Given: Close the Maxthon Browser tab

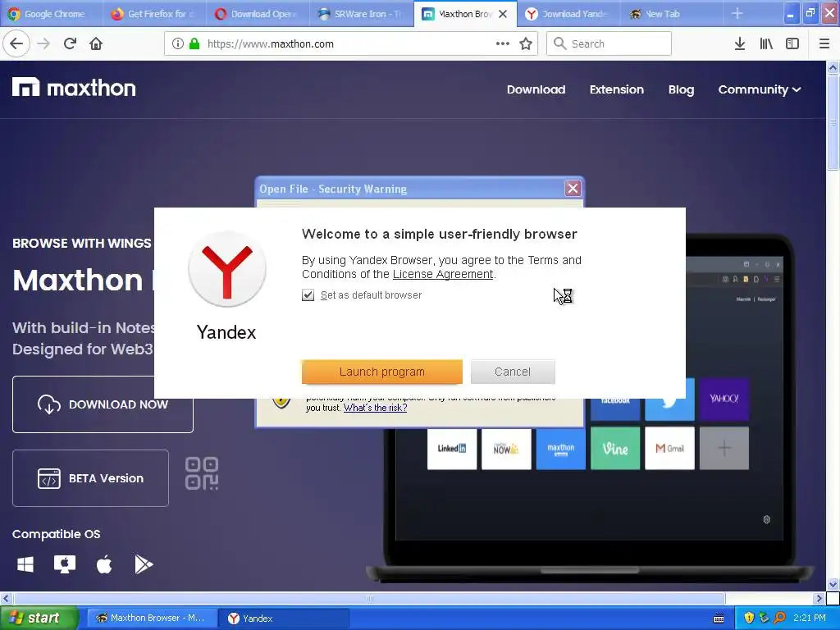Looking at the screenshot, I should 503,15.
